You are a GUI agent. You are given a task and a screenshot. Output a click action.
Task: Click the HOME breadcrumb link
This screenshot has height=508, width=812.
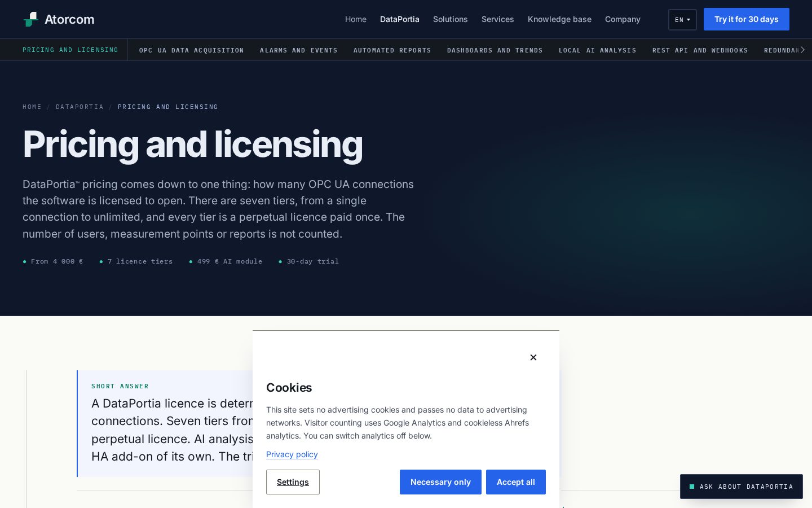click(32, 107)
